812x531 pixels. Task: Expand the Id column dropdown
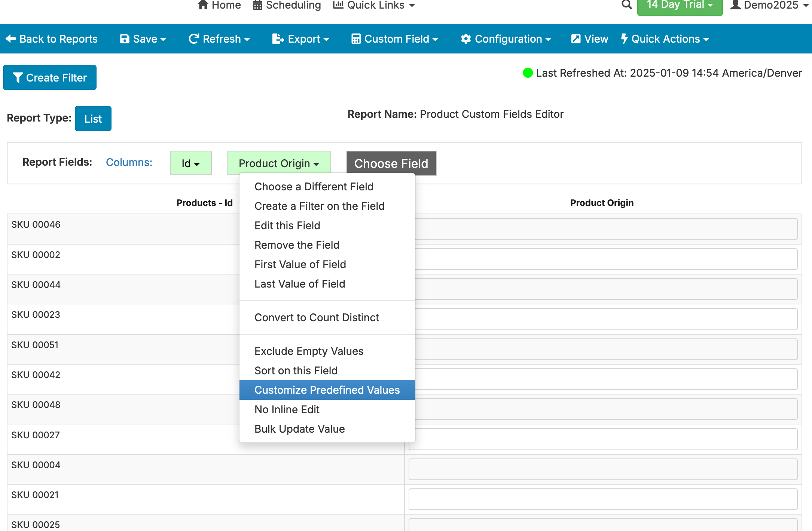coord(190,163)
